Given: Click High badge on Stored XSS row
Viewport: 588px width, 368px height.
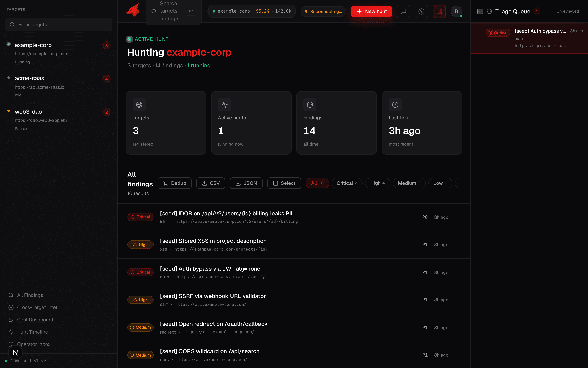Looking at the screenshot, I should 140,245.
